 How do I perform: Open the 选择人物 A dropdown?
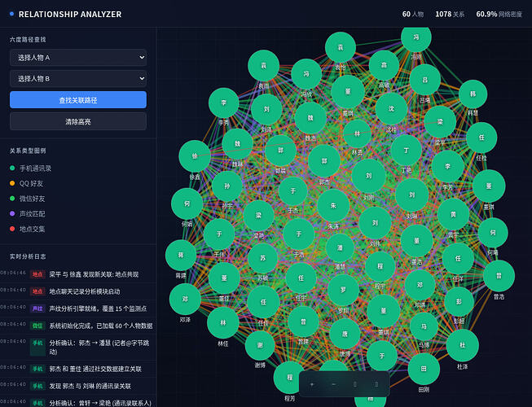[x=78, y=58]
